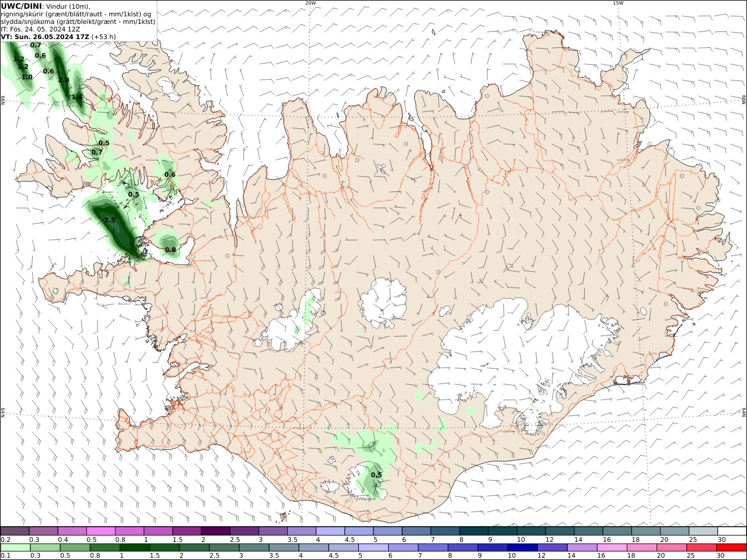Click the light lavender snow swatch for 4–4.5 mm

click(x=330, y=531)
